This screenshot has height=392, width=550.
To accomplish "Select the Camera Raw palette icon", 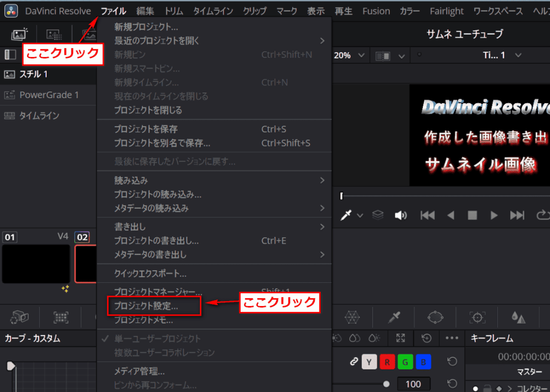I will [x=19, y=317].
